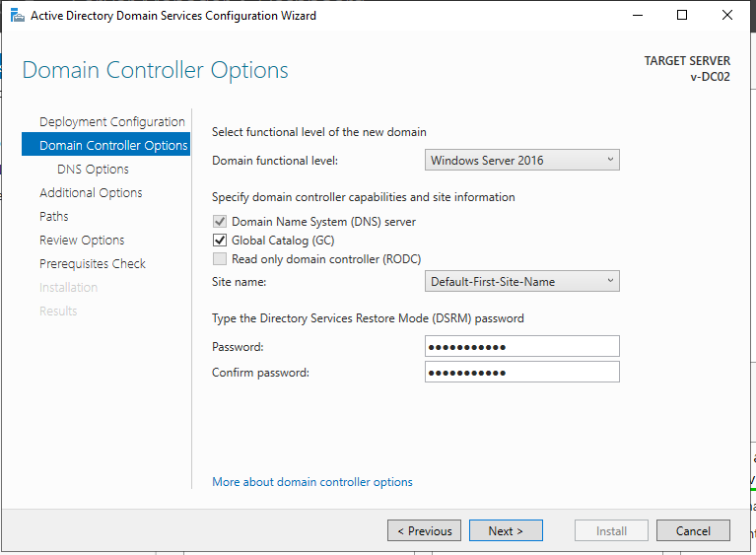
Task: Go to Deployment Configuration step
Action: tap(111, 121)
